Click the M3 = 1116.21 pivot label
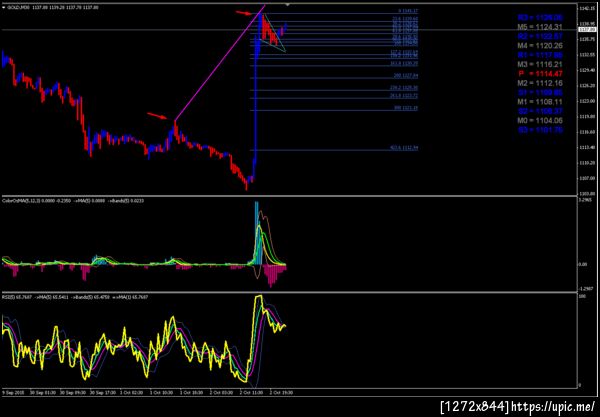 coord(540,64)
